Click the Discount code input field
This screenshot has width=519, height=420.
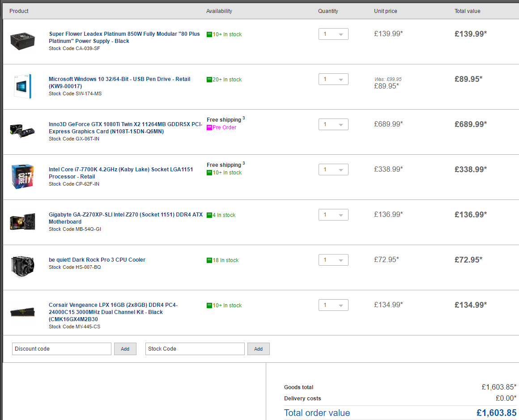coord(62,349)
